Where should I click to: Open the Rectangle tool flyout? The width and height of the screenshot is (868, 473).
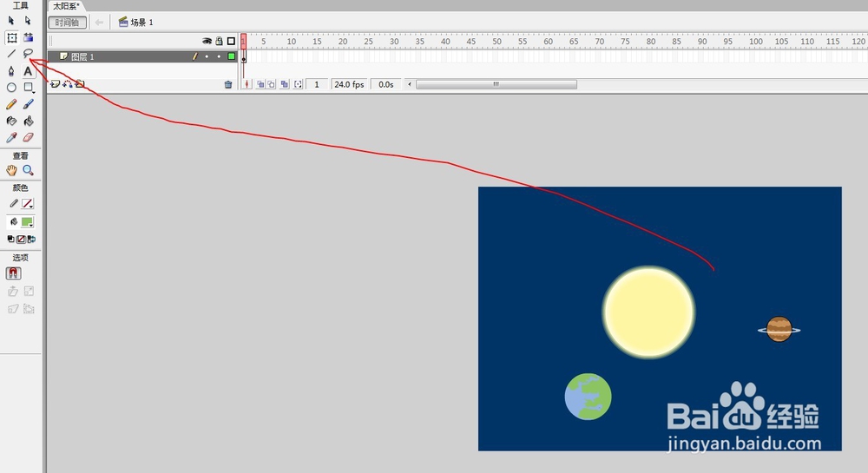[29, 88]
